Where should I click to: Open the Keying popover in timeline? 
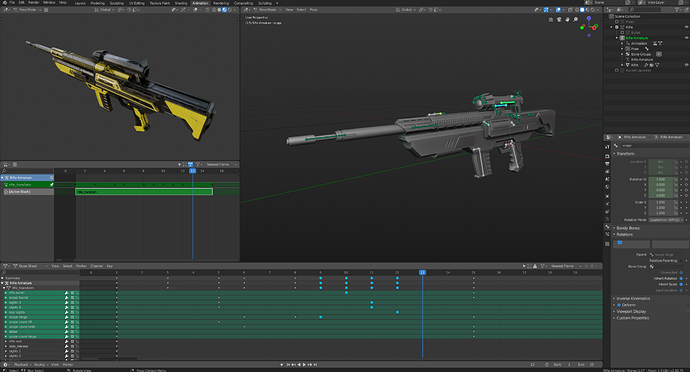(40, 365)
